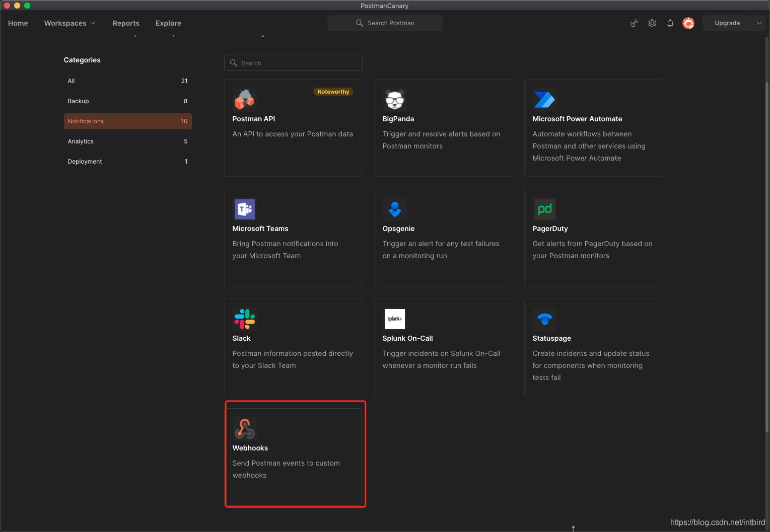The image size is (770, 532).
Task: Select the Backup category
Action: [x=128, y=101]
